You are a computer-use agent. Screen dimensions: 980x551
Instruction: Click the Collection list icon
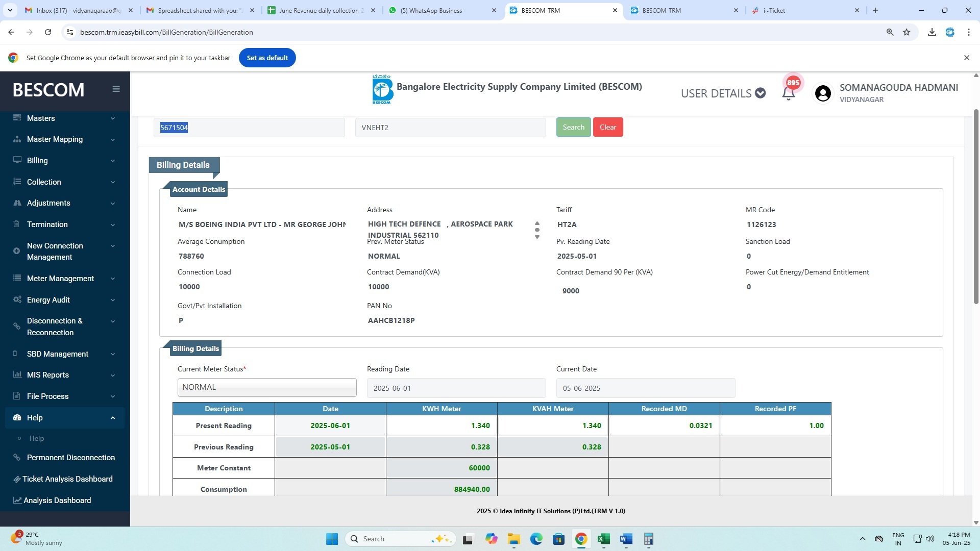[17, 182]
